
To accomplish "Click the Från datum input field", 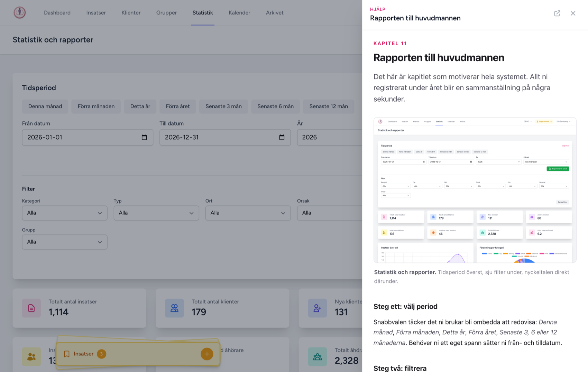I will tap(88, 137).
